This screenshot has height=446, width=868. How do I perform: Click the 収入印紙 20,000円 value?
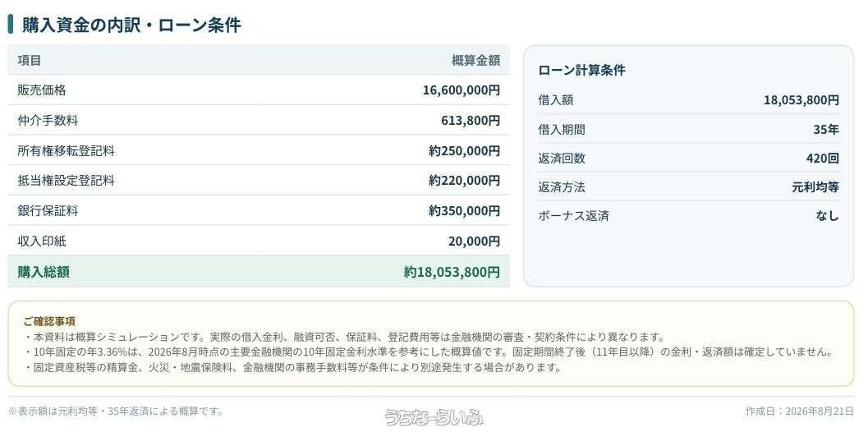tap(474, 241)
